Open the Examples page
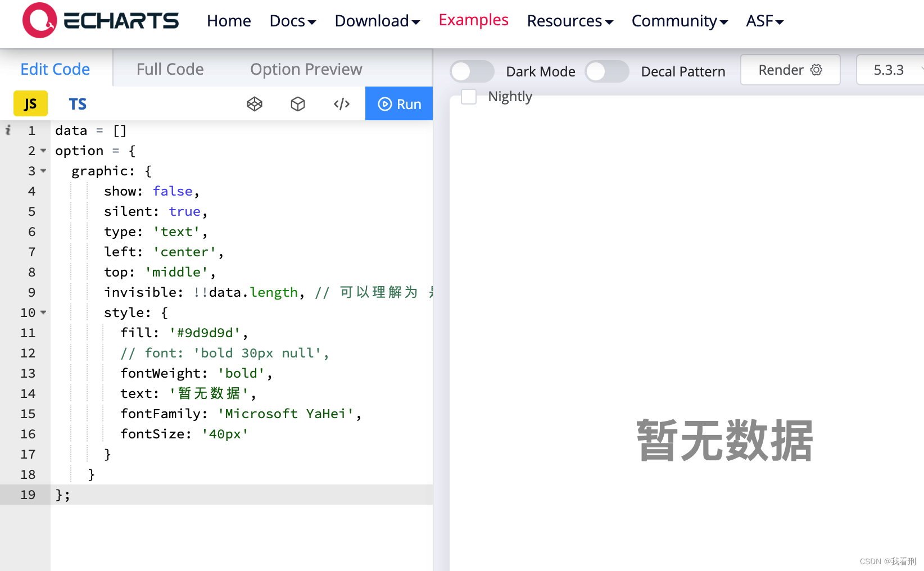The image size is (924, 571). coord(473,19)
